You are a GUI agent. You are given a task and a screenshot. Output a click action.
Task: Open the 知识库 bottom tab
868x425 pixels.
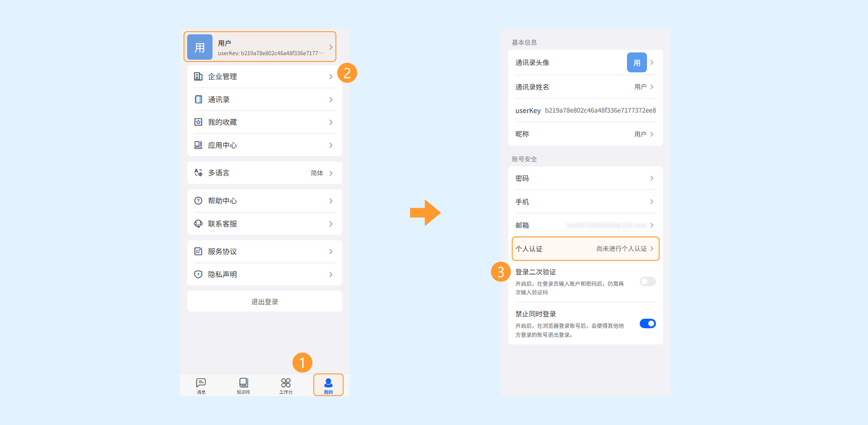click(243, 385)
